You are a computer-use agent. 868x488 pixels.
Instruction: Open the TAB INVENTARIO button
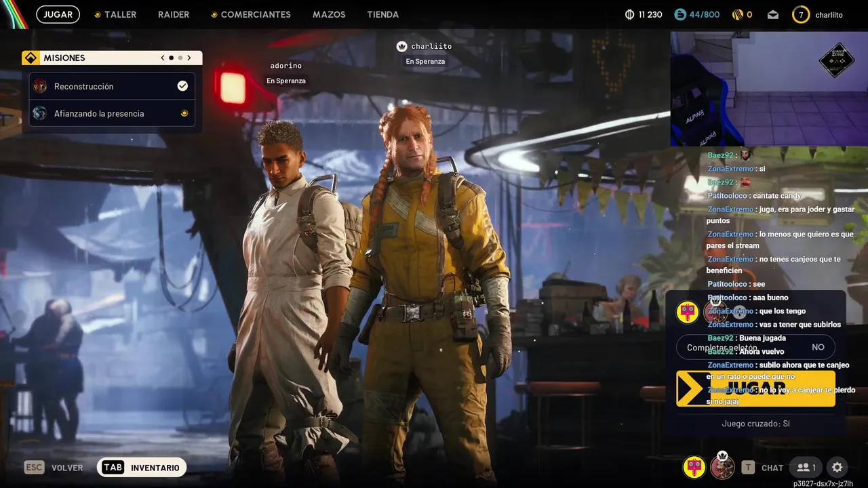click(142, 468)
